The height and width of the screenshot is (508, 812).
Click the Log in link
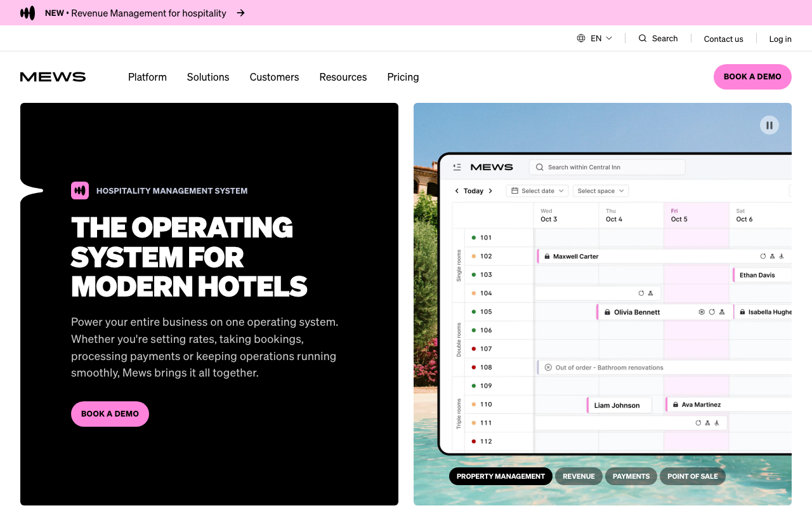[780, 39]
